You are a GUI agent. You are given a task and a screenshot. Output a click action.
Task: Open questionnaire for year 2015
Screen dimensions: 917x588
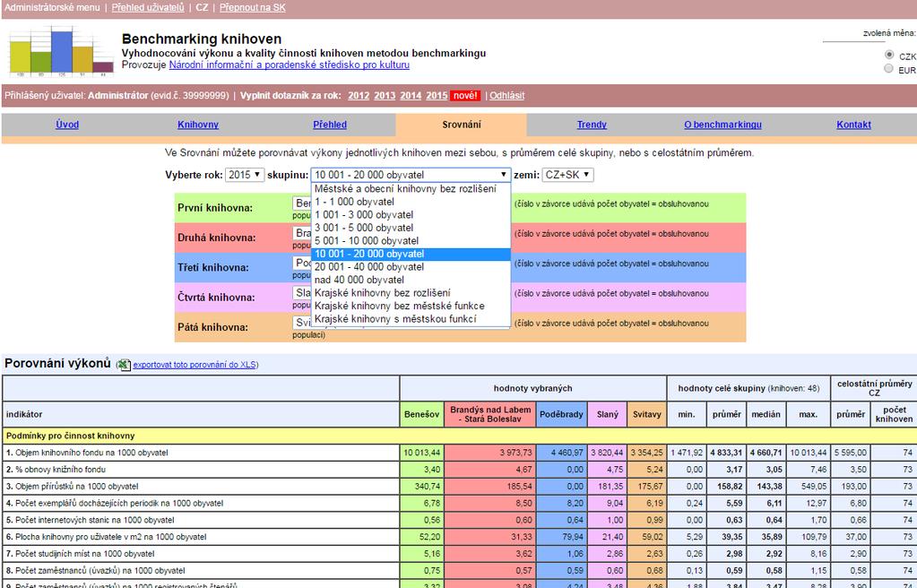(437, 96)
